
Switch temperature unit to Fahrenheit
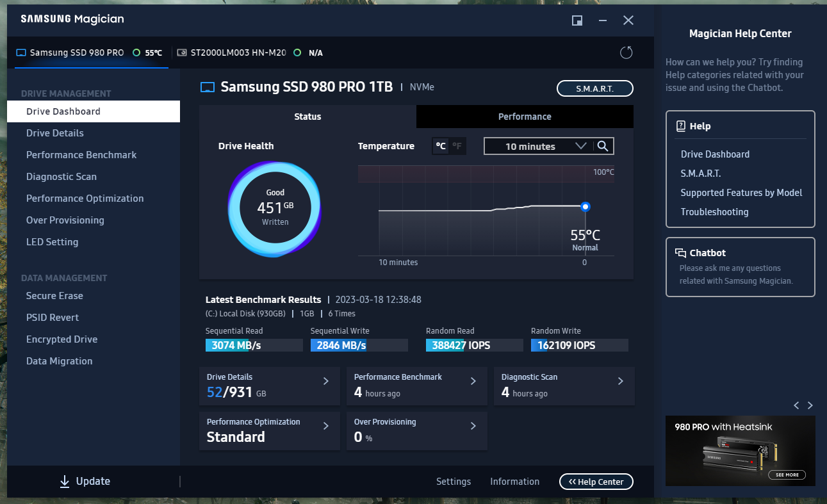click(x=457, y=146)
